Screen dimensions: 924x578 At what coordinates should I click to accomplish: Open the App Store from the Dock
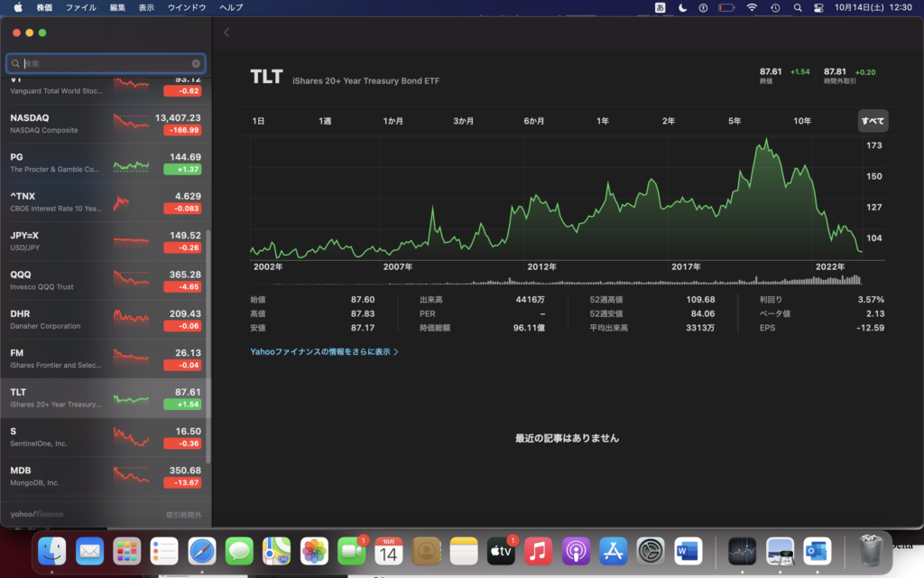click(x=613, y=549)
